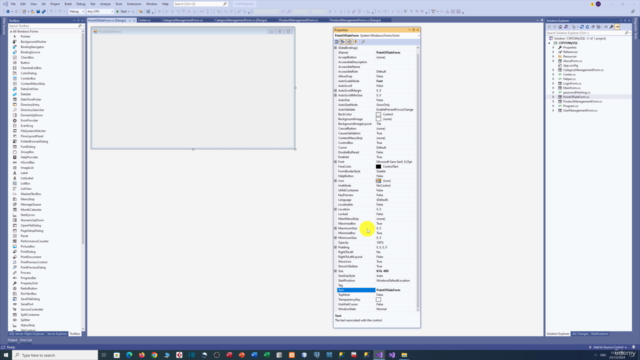Screen dimensions: 640x360
Task: Open the Output panel tab
Action: pos(13,340)
